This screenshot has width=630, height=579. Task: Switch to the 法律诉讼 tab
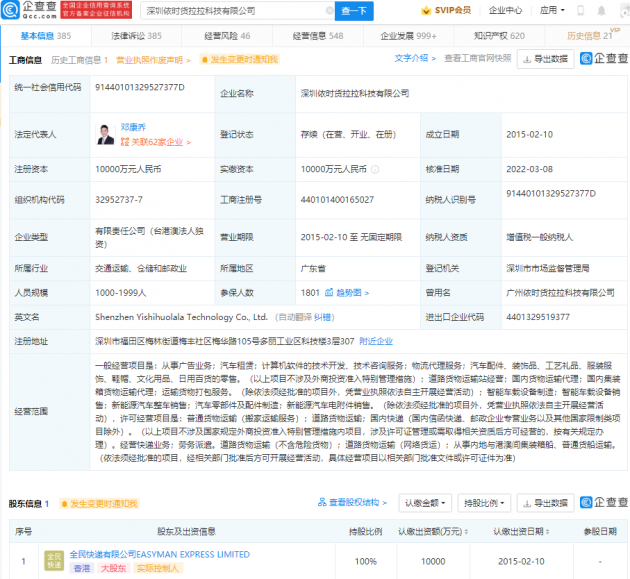pyautogui.click(x=136, y=36)
